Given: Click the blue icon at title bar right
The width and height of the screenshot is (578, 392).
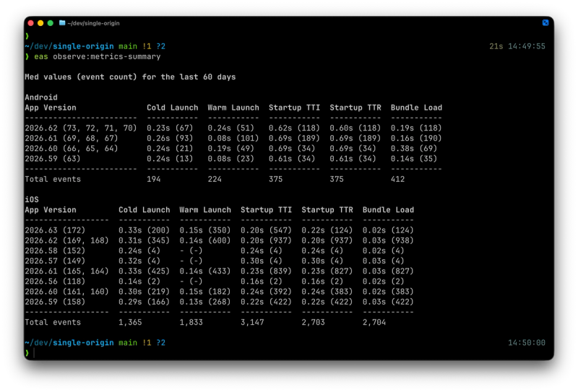Looking at the screenshot, I should pos(545,23).
